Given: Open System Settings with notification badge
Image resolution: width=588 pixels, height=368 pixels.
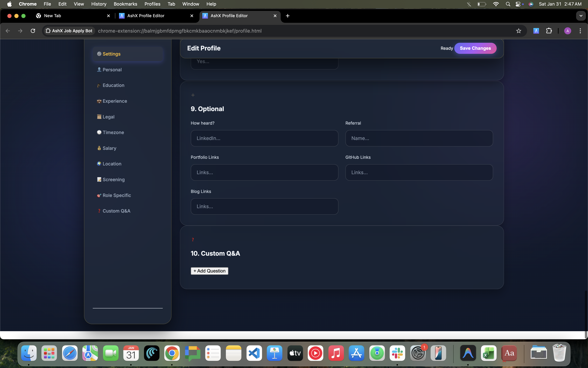Looking at the screenshot, I should point(418,353).
